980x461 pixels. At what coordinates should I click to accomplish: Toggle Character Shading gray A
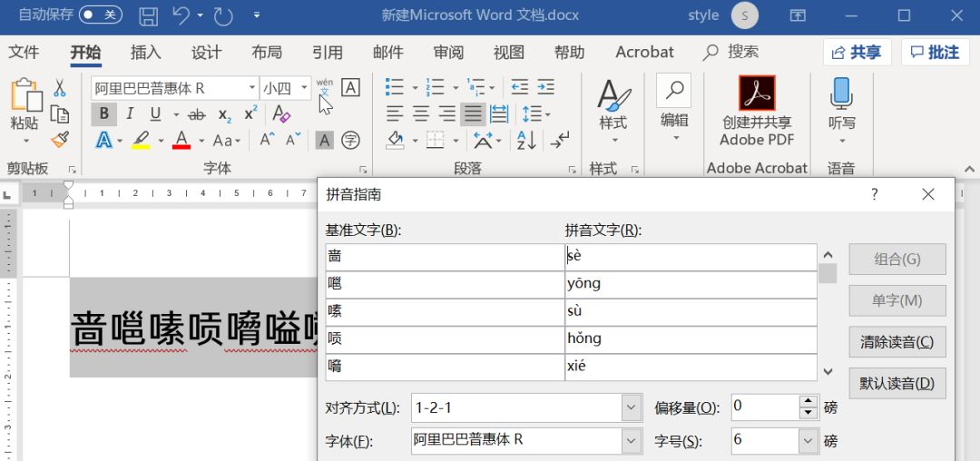tap(324, 141)
